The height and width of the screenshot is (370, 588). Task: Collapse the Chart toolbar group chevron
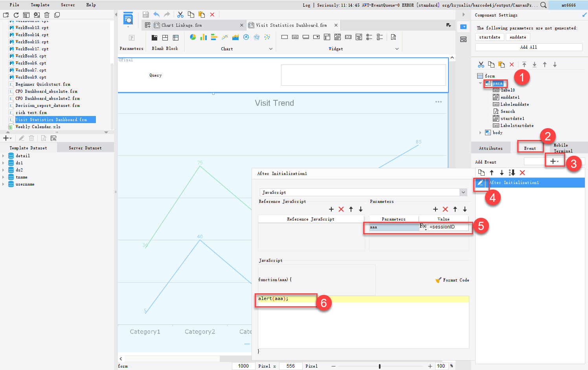[x=271, y=48]
